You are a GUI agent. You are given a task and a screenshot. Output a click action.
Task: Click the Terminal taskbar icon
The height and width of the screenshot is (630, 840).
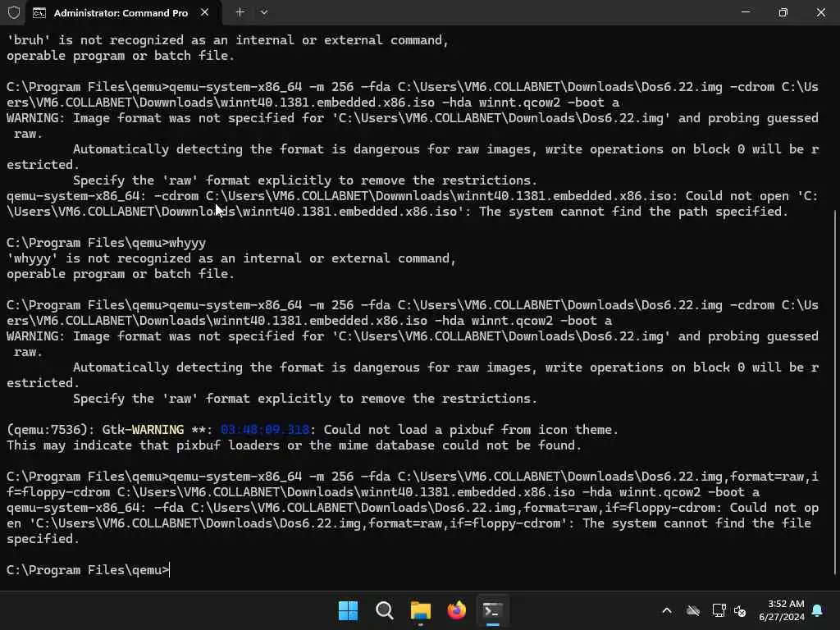click(x=493, y=610)
